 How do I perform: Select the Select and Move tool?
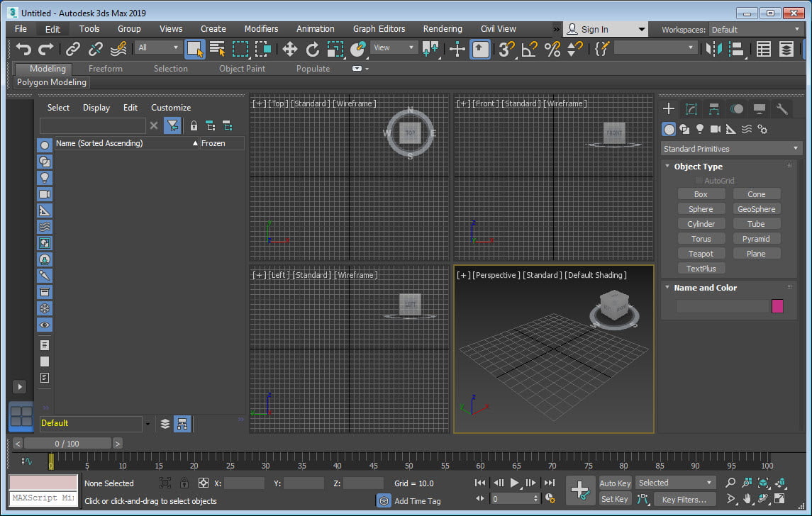(289, 49)
